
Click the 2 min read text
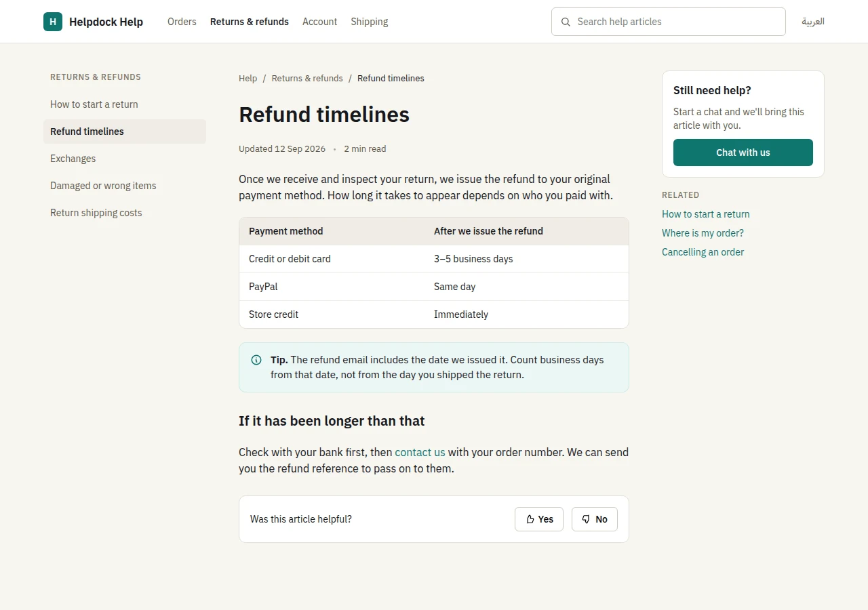pos(365,149)
